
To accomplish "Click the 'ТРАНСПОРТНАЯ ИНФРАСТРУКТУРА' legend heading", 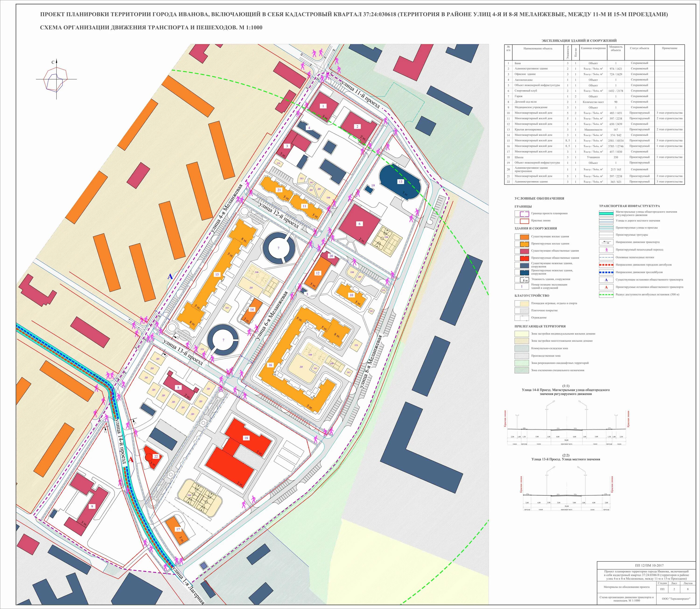I will coord(629,206).
